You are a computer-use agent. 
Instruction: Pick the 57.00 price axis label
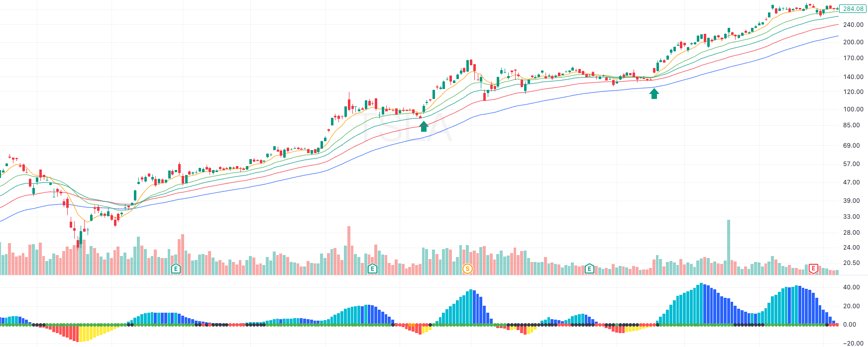point(851,164)
